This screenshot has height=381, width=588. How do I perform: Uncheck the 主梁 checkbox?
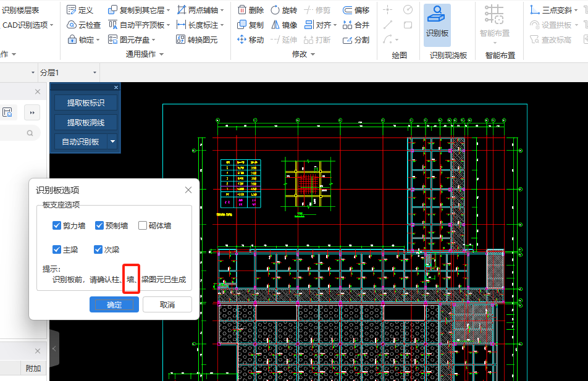57,249
